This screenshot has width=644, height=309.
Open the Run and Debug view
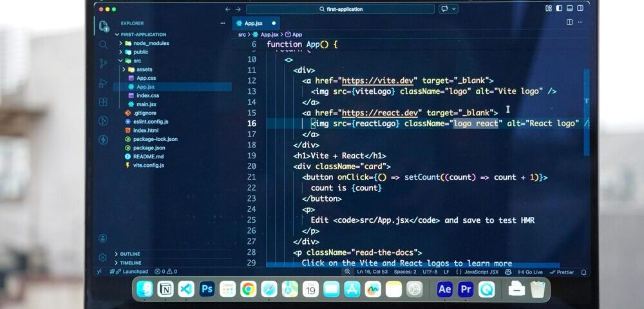pyautogui.click(x=103, y=83)
